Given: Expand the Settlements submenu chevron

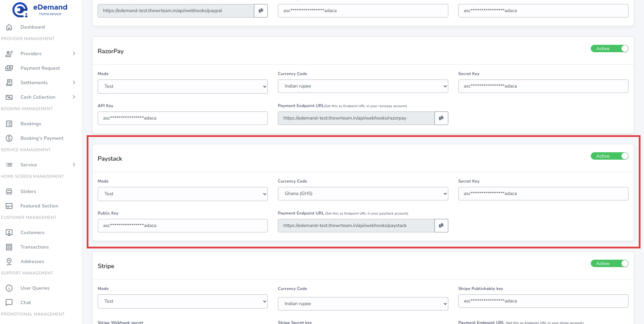Looking at the screenshot, I should coord(74,83).
